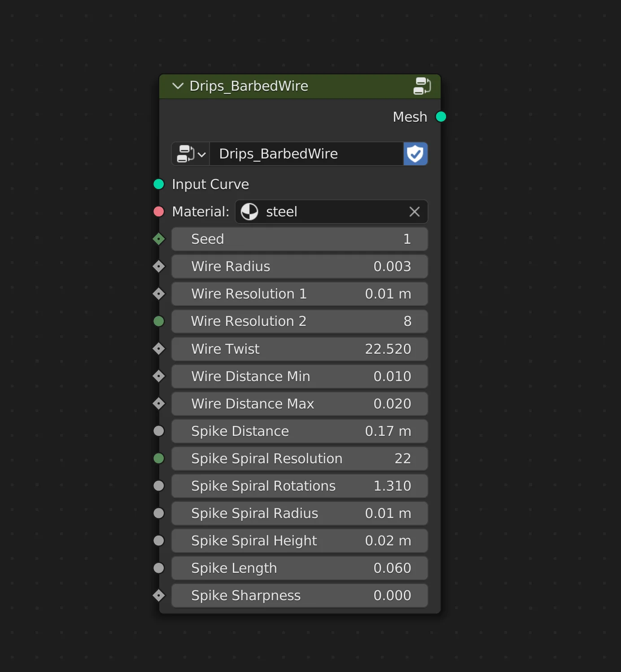
Task: Click the Wire Twist socket diamond
Action: 158,349
